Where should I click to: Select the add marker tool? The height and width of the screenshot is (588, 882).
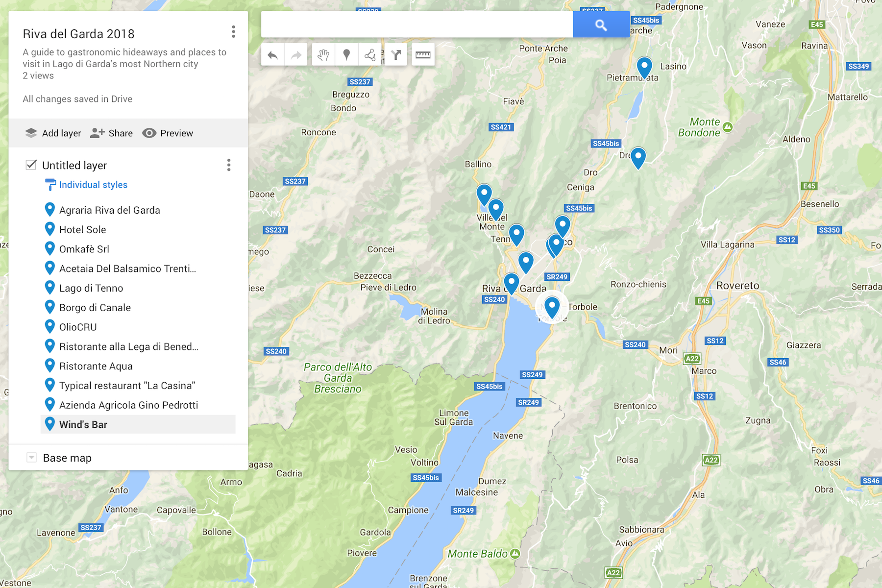(x=346, y=54)
